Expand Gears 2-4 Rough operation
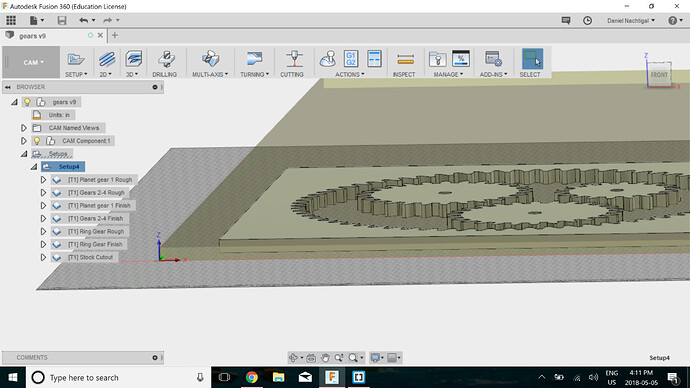This screenshot has height=388, width=690. (43, 193)
